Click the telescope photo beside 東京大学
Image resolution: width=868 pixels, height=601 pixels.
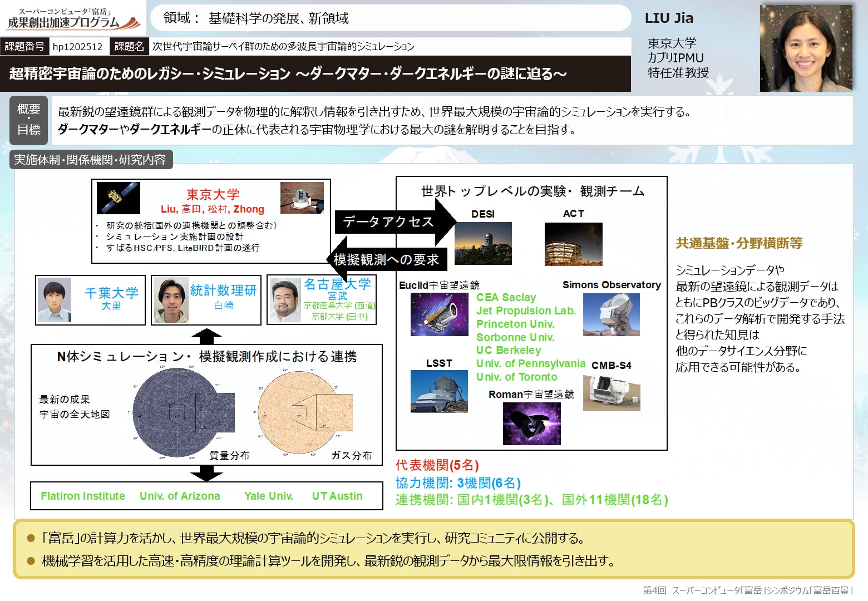tap(302, 198)
